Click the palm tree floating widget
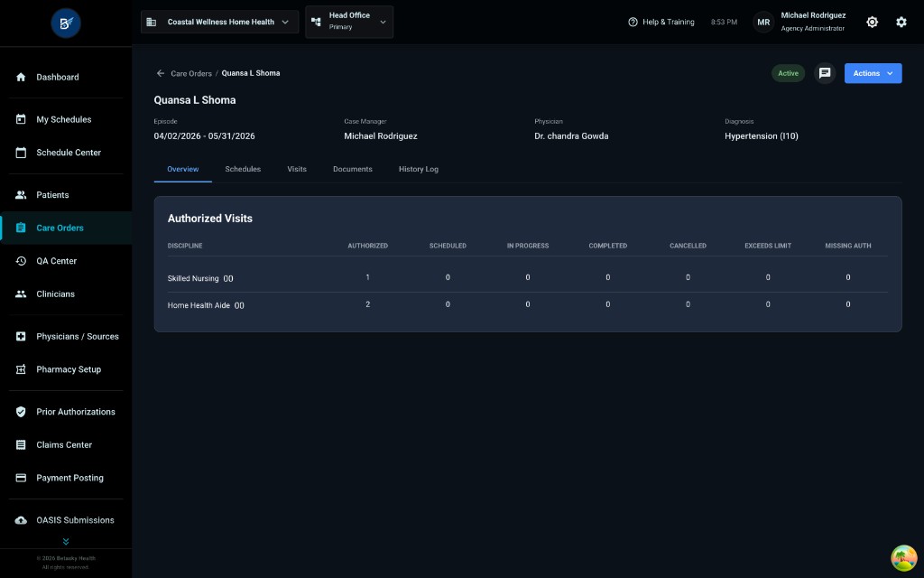The width and height of the screenshot is (924, 578). (x=903, y=558)
